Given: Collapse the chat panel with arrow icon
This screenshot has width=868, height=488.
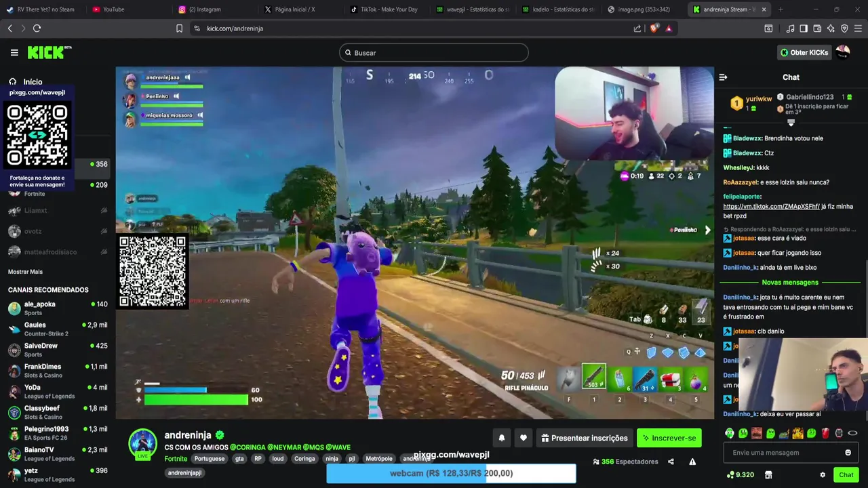Looking at the screenshot, I should (723, 77).
